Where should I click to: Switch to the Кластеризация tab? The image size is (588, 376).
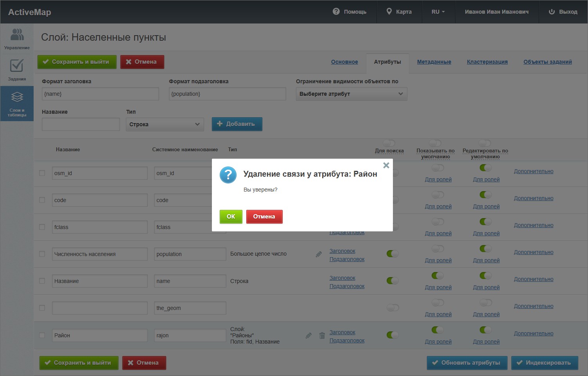tap(487, 62)
